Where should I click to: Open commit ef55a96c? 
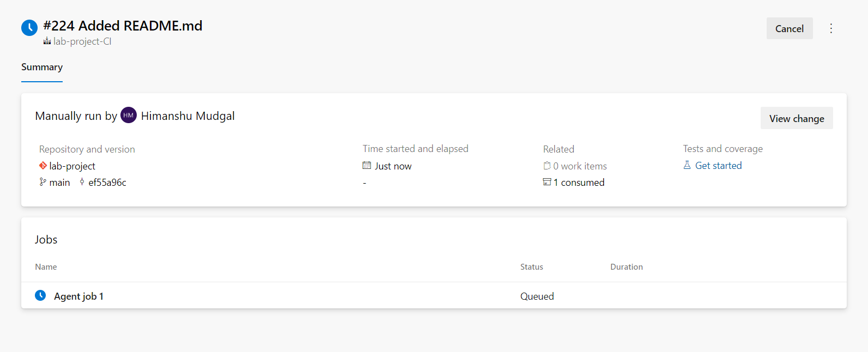coord(107,183)
